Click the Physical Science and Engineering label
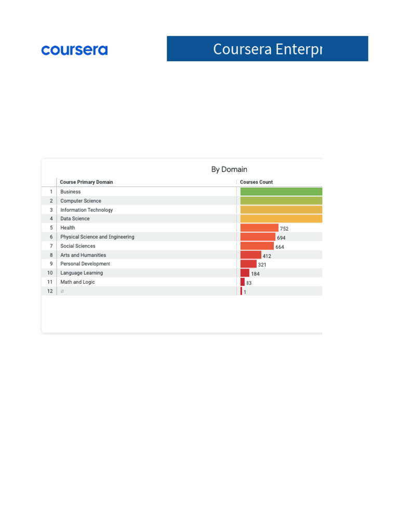Screen dimensions: 399x532 [97, 237]
